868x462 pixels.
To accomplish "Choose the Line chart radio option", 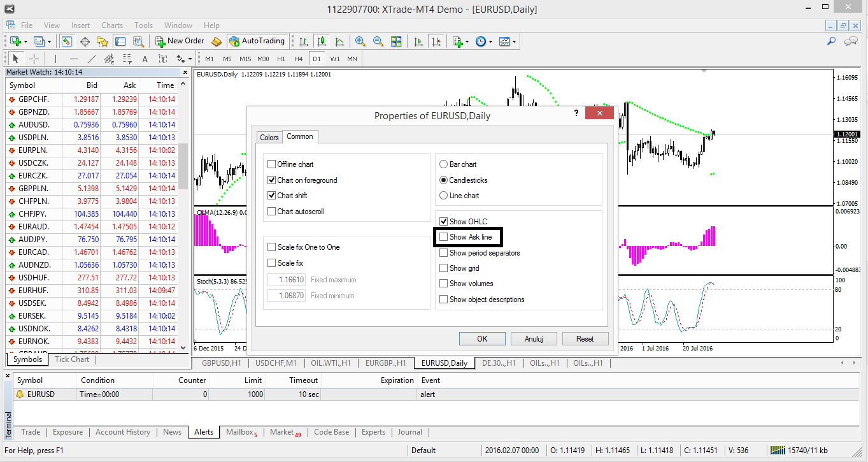I will [x=444, y=196].
